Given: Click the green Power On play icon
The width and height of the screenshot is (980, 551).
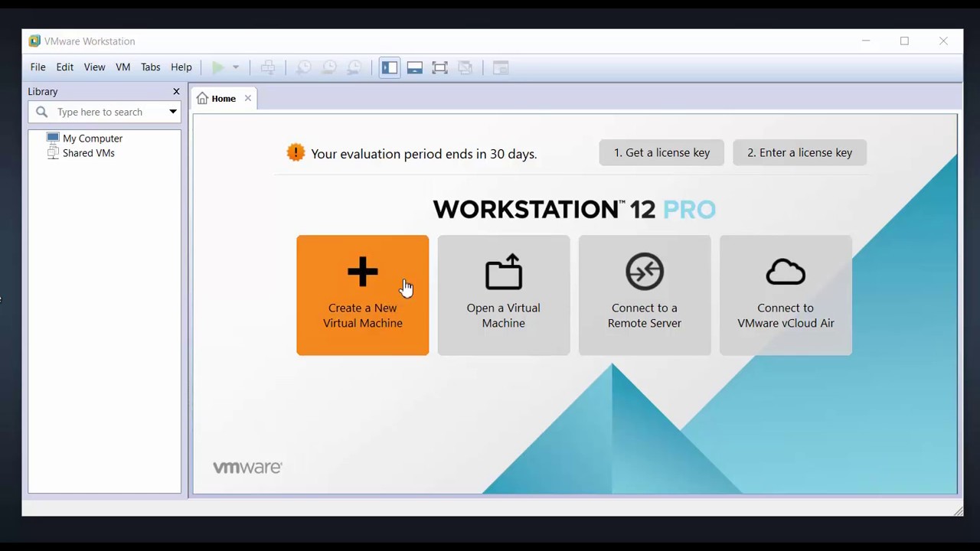Looking at the screenshot, I should 218,67.
